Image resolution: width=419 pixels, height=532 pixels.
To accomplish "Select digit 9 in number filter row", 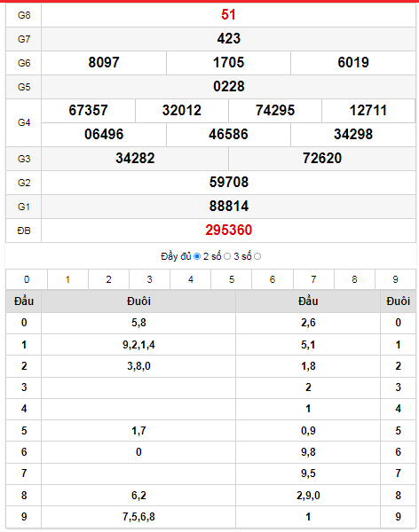I will pyautogui.click(x=395, y=279).
